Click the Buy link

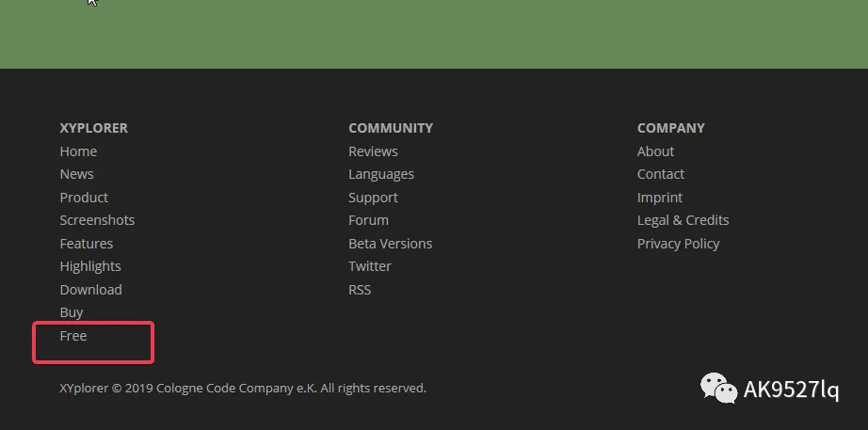pyautogui.click(x=72, y=312)
